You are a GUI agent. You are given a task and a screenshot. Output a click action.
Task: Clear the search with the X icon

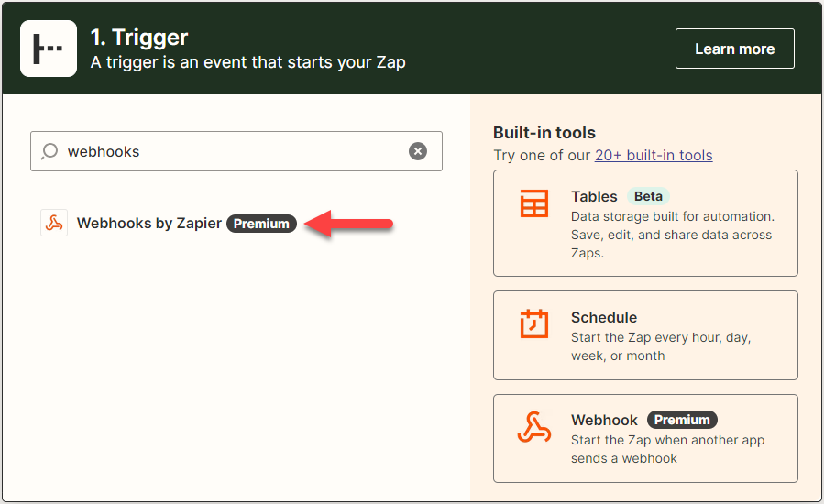(x=418, y=151)
